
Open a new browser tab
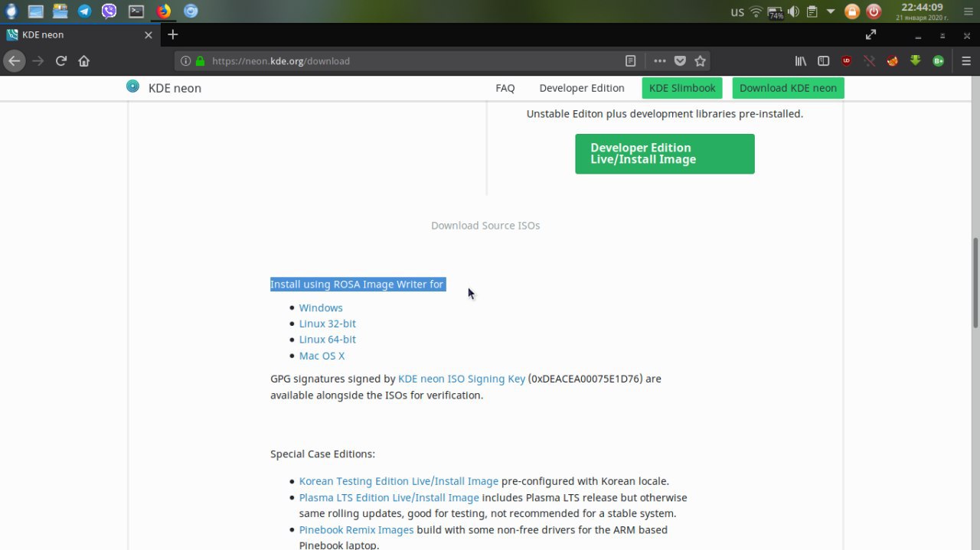tap(173, 34)
